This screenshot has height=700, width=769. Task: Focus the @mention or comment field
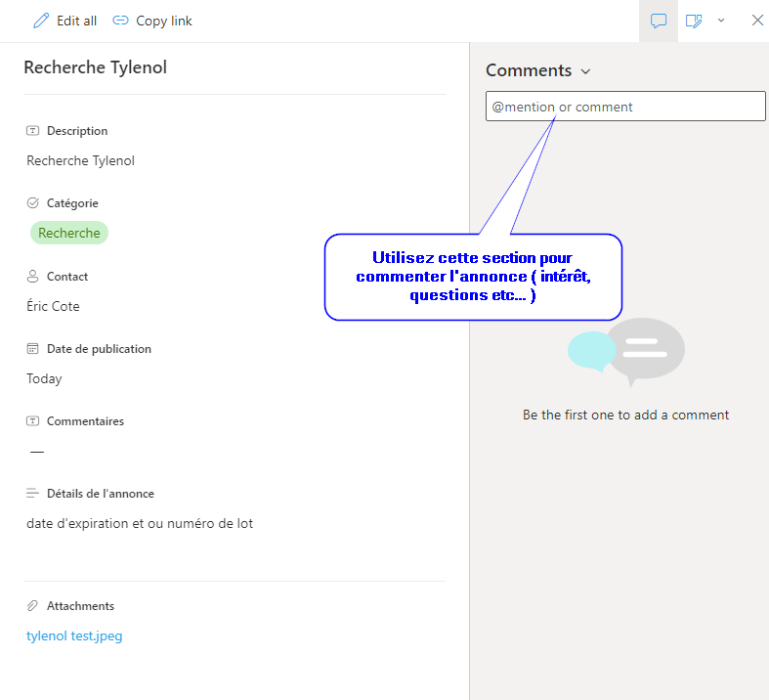(x=625, y=106)
